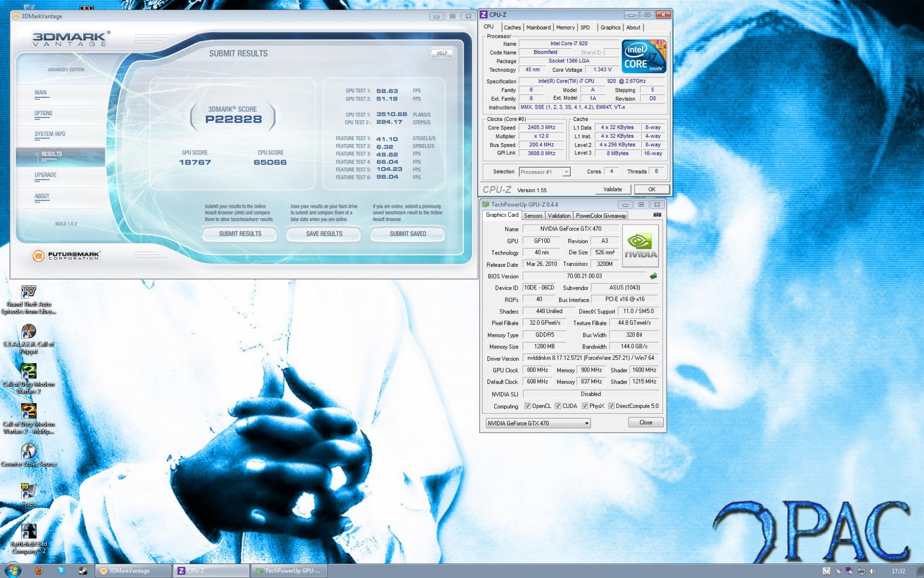
Task: Click the Validate button in CPU-Z
Action: point(613,189)
